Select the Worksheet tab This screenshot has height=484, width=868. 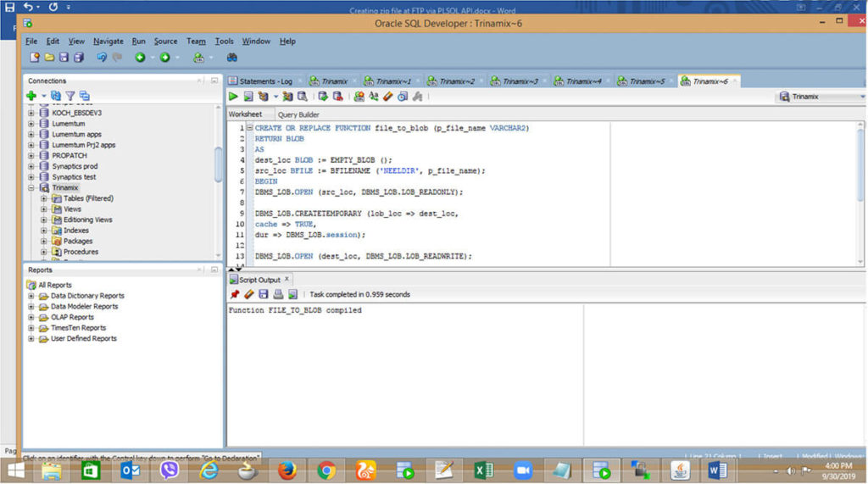[245, 114]
